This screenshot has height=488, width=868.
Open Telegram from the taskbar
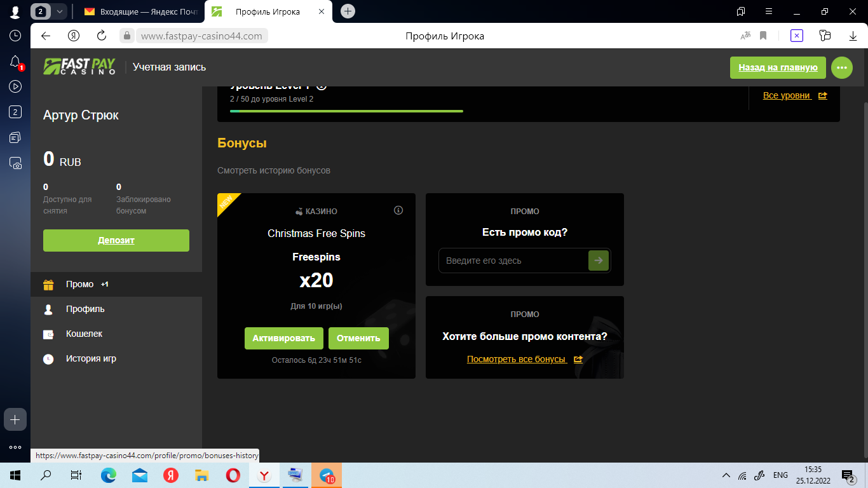point(327,475)
